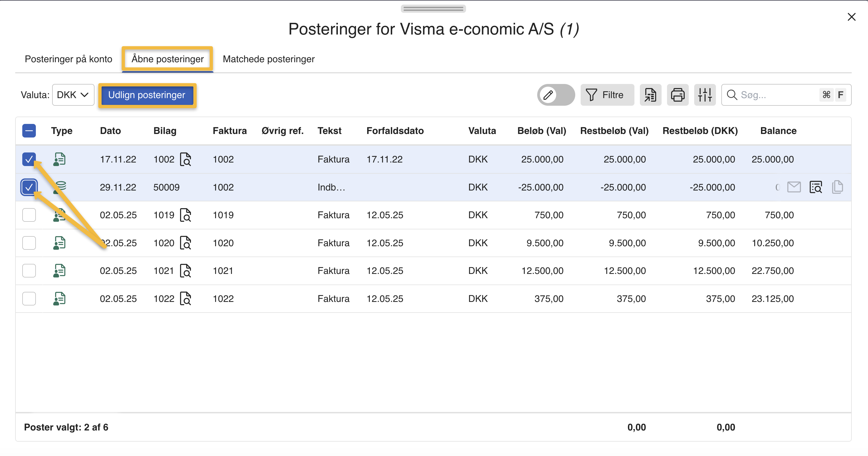Open column settings sliders icon

coord(705,95)
